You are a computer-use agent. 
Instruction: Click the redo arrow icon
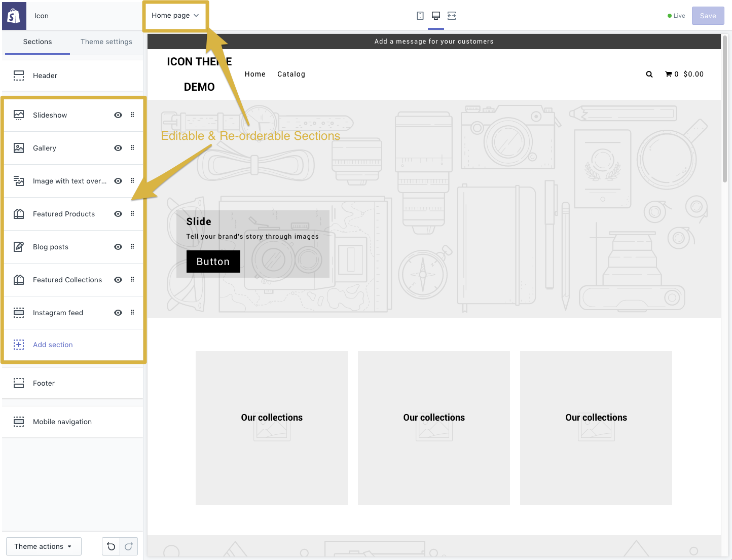click(129, 546)
